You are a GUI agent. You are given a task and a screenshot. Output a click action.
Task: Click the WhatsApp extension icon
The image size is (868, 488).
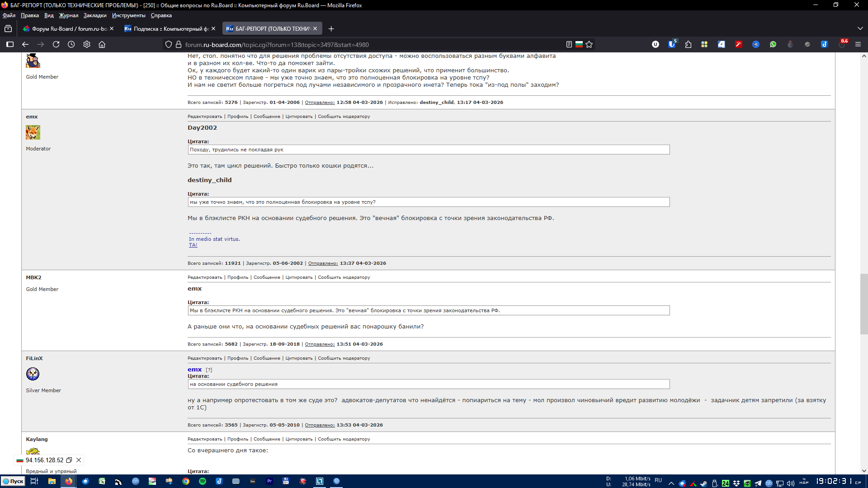tap(773, 44)
